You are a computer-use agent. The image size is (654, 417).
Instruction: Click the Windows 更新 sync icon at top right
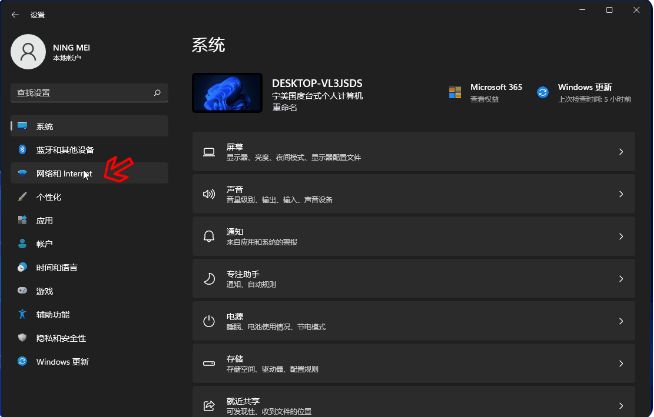543,92
